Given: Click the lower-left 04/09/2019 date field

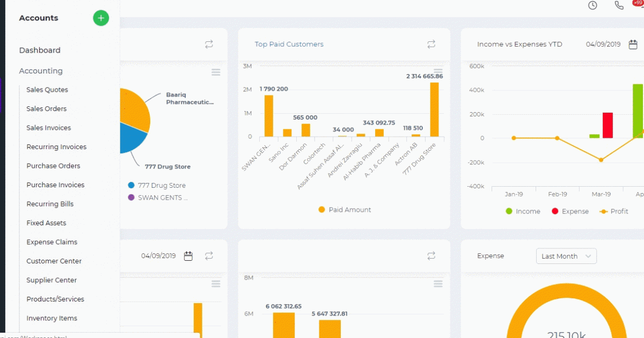Looking at the screenshot, I should click(x=159, y=256).
